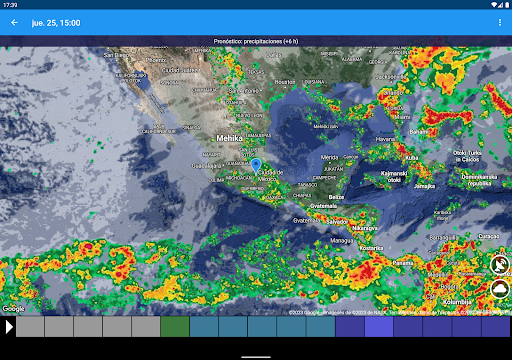Click the status bar clock
The height and width of the screenshot is (360, 512).
coord(10,5)
